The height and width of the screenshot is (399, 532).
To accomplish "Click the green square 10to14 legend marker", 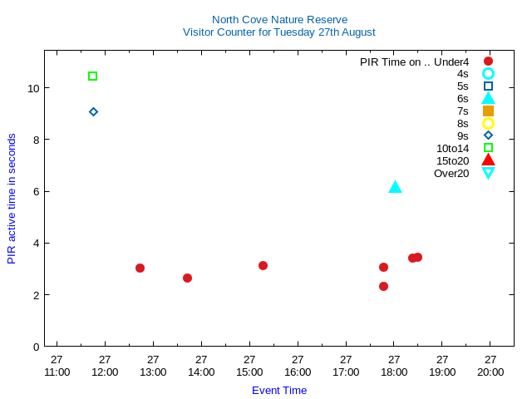I will point(488,148).
